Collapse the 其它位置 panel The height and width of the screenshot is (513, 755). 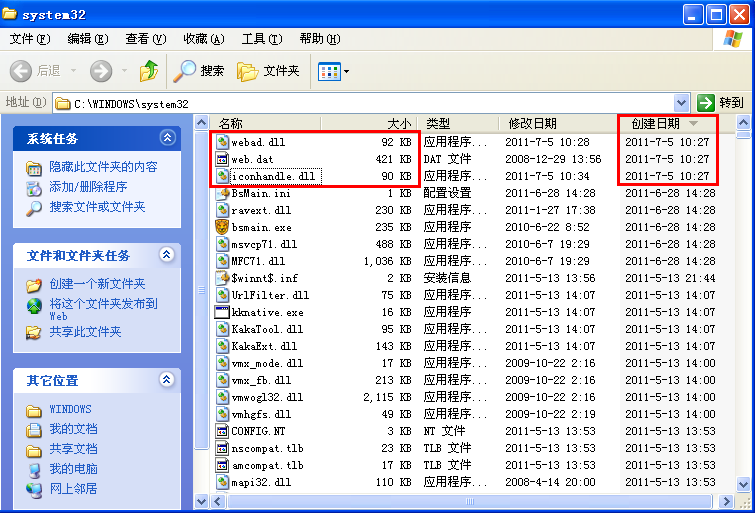coord(167,380)
